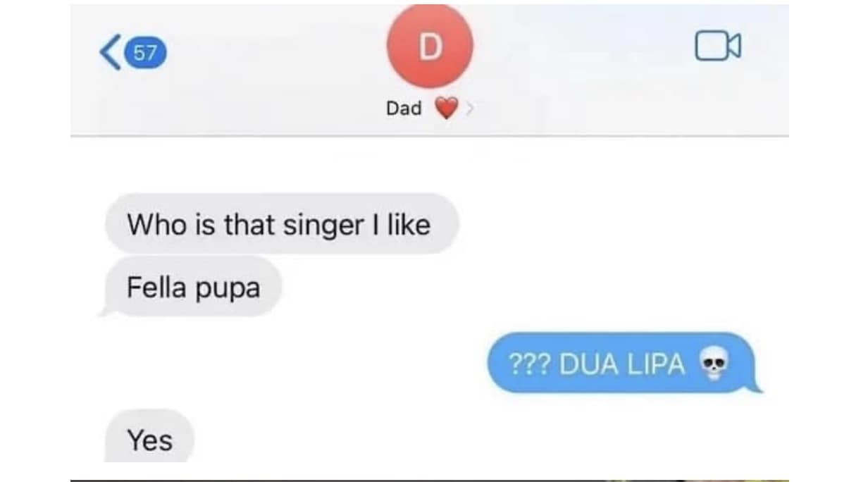868x482 pixels.
Task: Tap the red heart emoji beside Dad
Action: point(446,109)
